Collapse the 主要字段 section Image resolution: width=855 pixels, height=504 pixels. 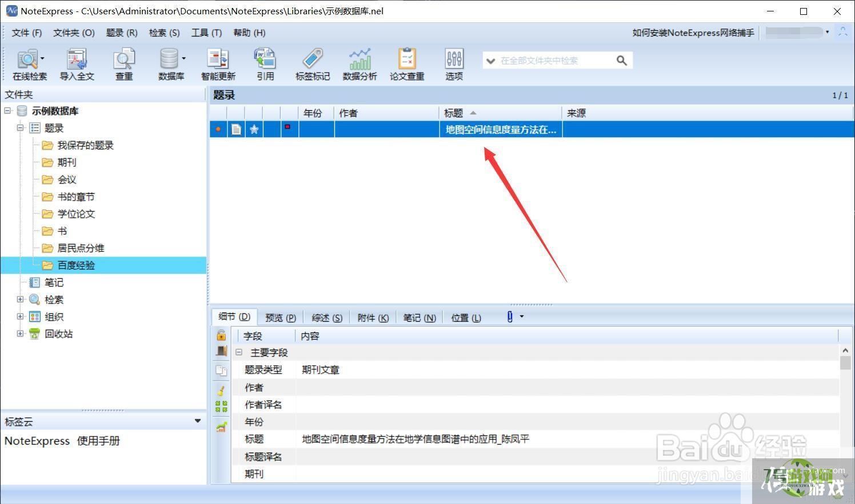(239, 353)
